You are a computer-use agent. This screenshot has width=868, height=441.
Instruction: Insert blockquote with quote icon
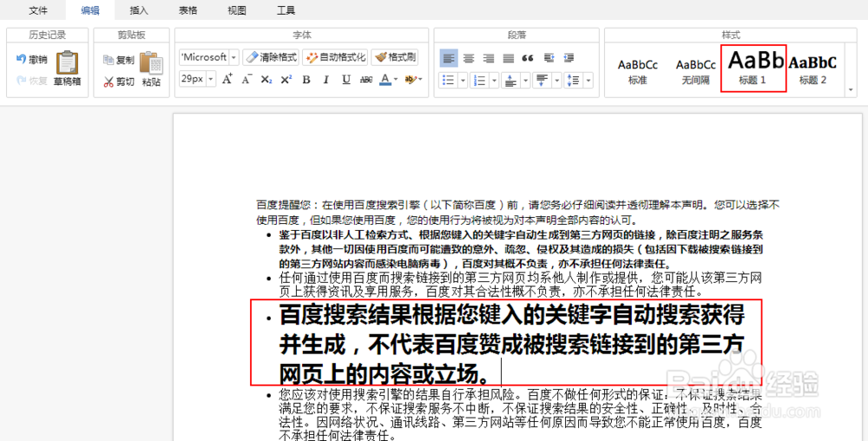[x=528, y=58]
